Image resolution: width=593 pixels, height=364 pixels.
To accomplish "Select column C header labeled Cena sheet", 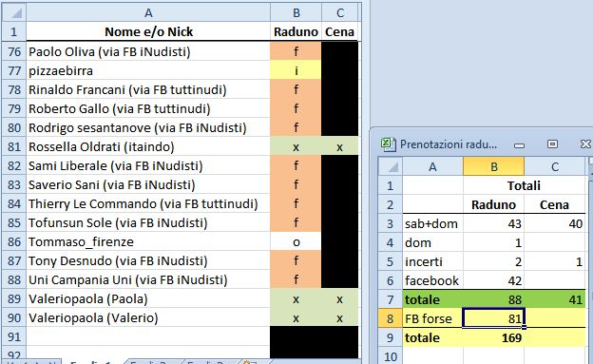I will point(340,13).
